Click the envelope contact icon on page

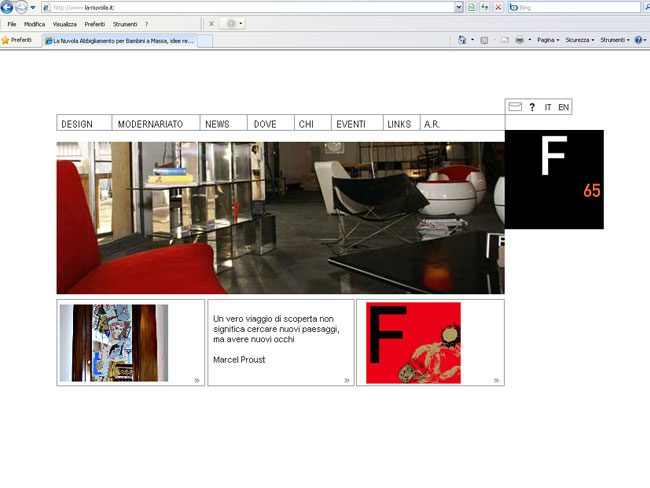tap(515, 107)
